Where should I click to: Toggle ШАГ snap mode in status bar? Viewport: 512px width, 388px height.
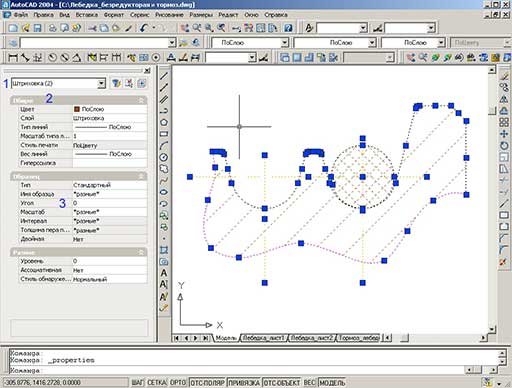[x=137, y=382]
